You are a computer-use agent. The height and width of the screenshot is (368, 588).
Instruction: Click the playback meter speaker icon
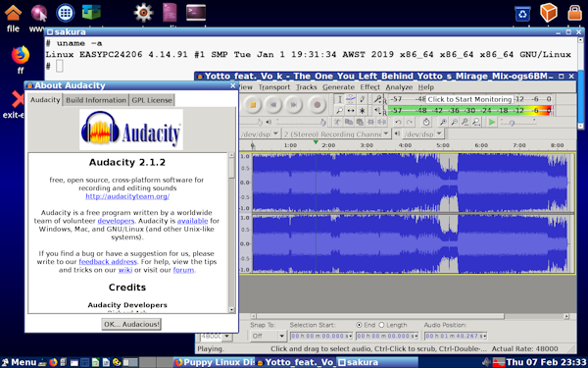tap(377, 110)
